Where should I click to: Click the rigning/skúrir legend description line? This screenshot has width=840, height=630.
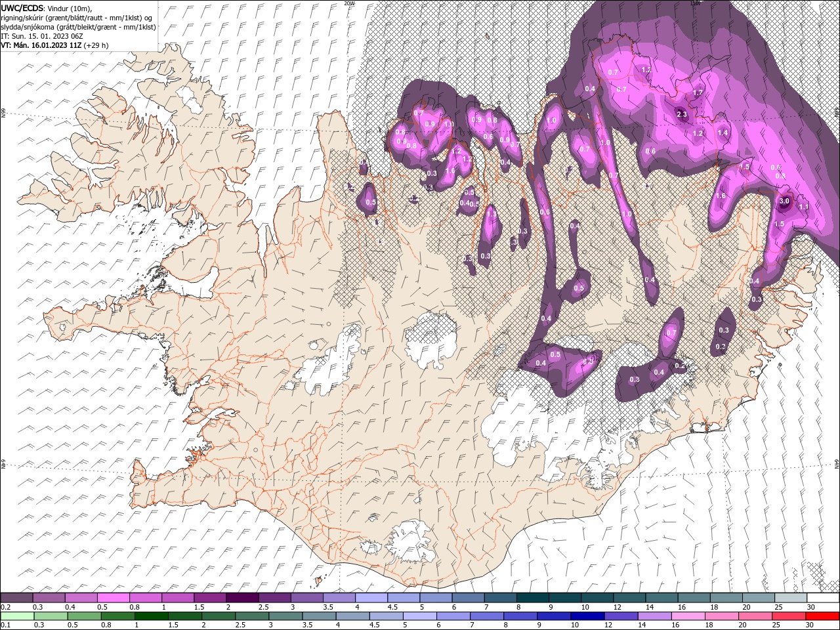76,18
